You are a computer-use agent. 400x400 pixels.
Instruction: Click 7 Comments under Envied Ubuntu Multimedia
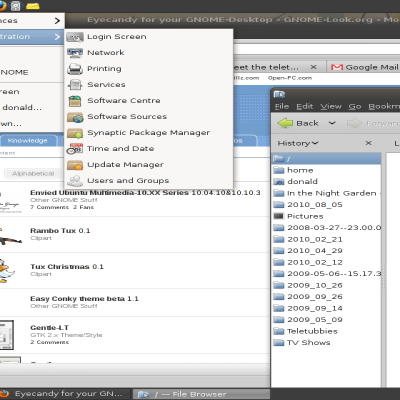tap(49, 207)
